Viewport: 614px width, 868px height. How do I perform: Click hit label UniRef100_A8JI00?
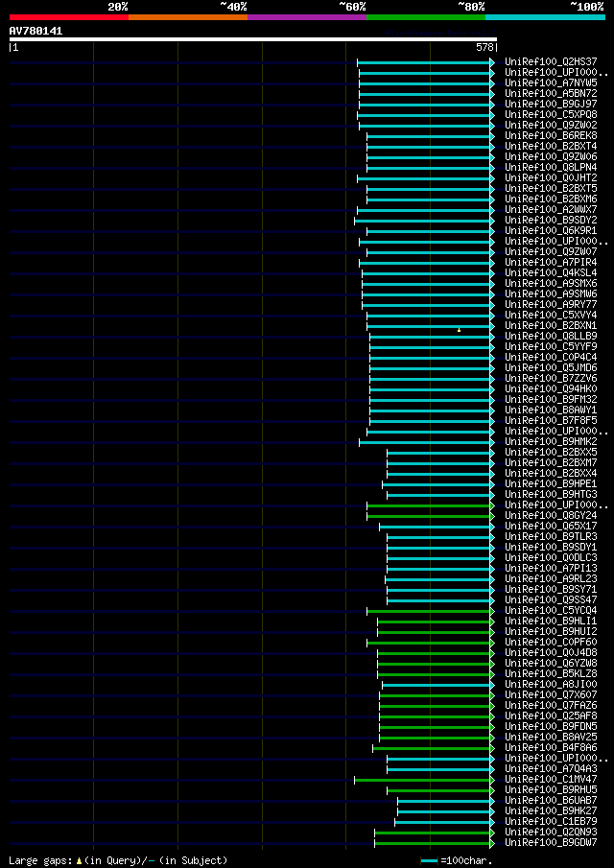pos(551,686)
